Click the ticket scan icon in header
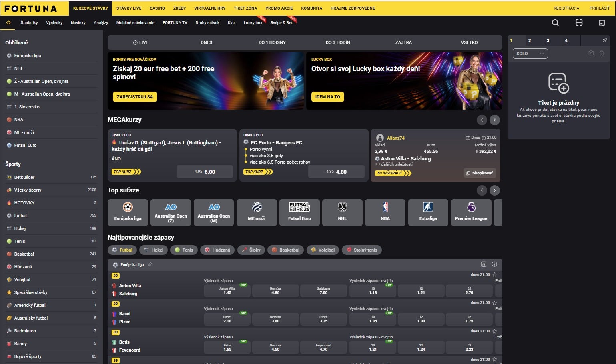This screenshot has width=616, height=364. 579,23
